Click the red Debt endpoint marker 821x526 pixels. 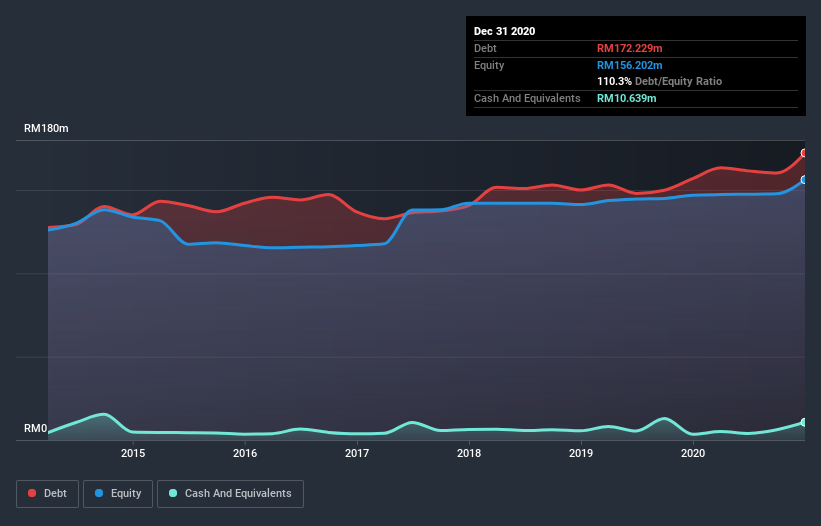804,153
